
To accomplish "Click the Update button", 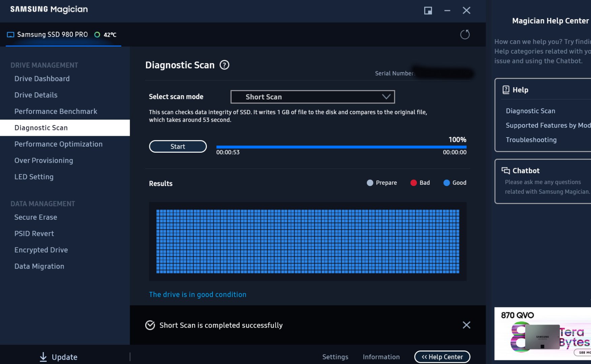I will tap(59, 357).
